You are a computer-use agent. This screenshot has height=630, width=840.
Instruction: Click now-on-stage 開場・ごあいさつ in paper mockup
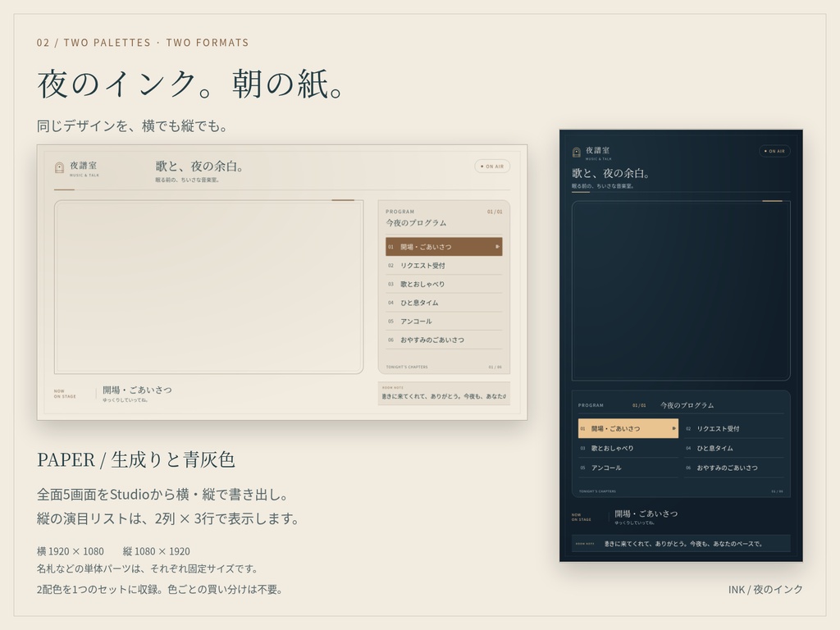[x=137, y=390]
